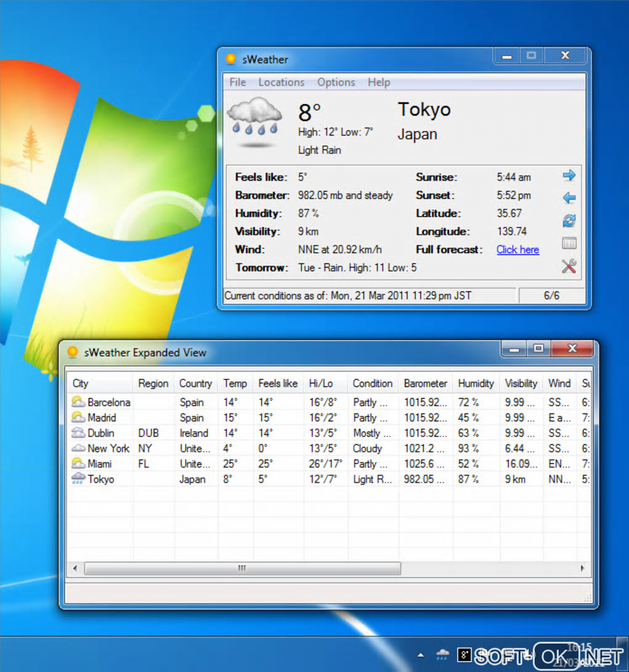This screenshot has height=672, width=629.
Task: Click the horizontal scrollbar thumb
Action: coord(242,568)
